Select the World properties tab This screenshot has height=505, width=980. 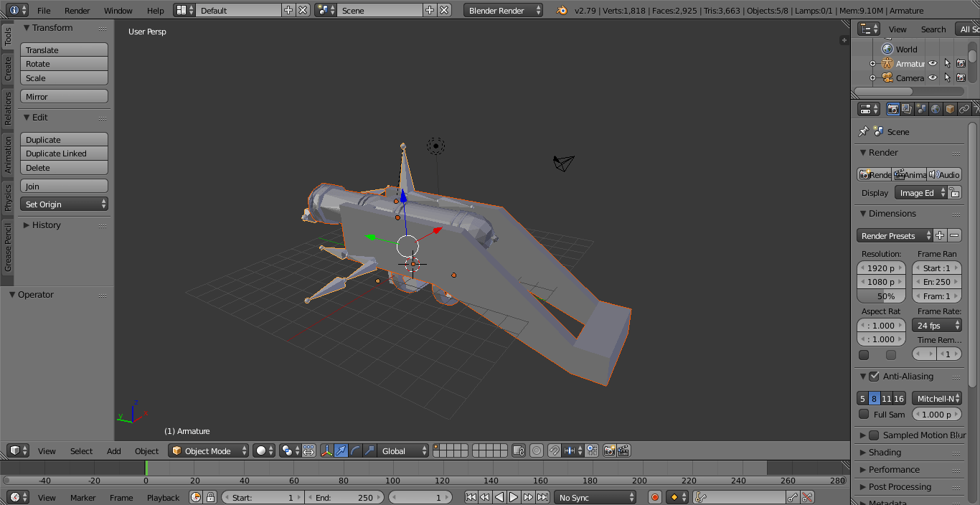click(x=936, y=108)
